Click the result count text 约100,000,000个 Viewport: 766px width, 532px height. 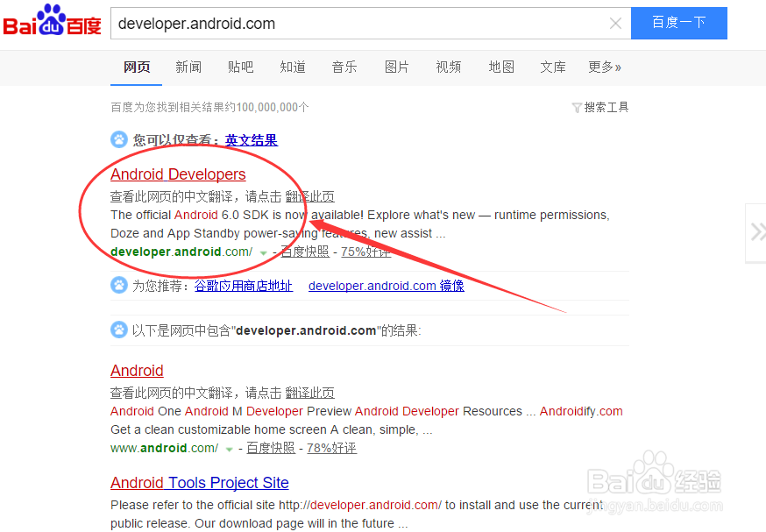(266, 107)
